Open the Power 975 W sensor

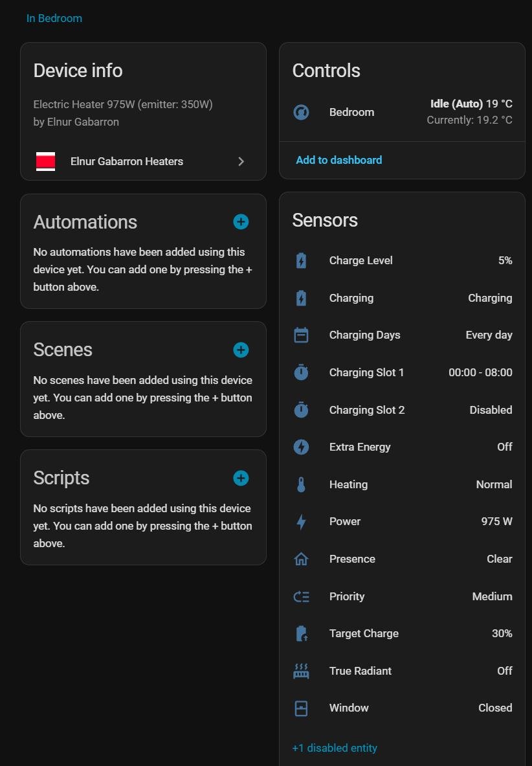coord(401,522)
